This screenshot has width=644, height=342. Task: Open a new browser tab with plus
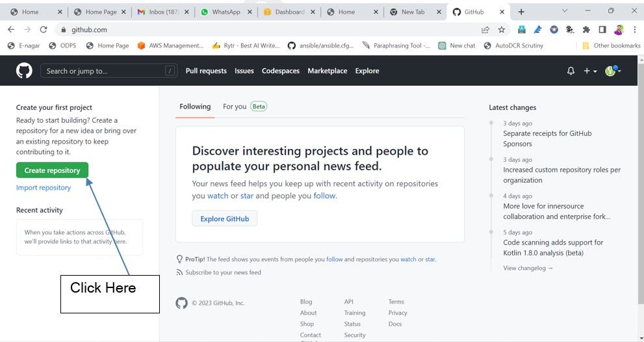pyautogui.click(x=521, y=12)
